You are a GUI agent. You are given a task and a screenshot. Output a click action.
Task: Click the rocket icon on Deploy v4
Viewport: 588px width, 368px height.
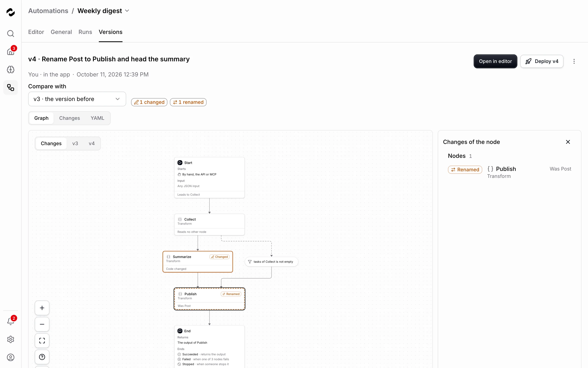tap(528, 61)
